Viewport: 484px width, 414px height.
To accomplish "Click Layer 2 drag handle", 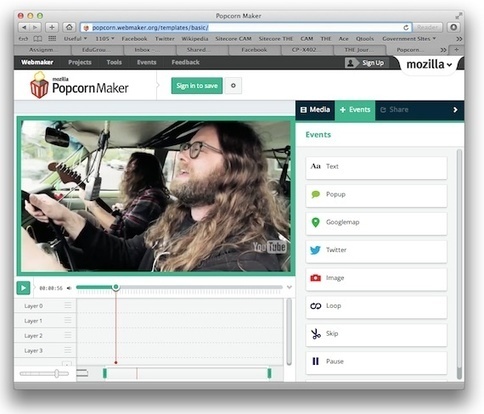I will (x=68, y=335).
